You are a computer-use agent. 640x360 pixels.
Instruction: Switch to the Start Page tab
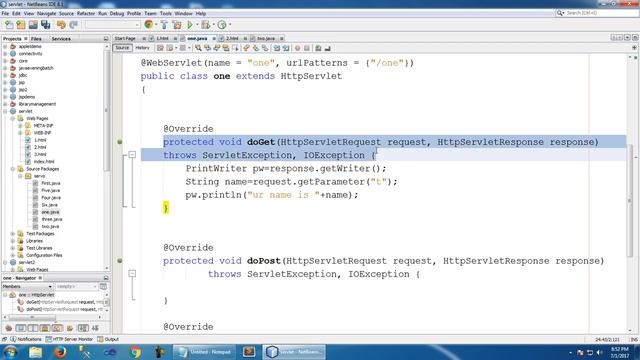click(x=125, y=38)
